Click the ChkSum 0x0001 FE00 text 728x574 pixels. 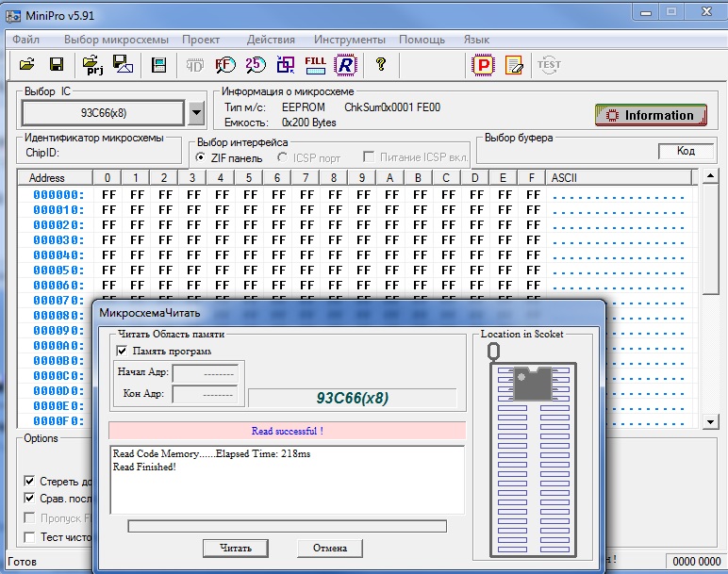(x=392, y=107)
